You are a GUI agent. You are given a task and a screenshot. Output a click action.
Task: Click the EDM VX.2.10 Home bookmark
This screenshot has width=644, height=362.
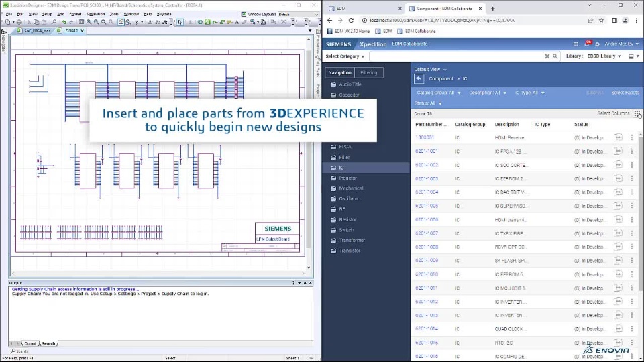coord(348,32)
